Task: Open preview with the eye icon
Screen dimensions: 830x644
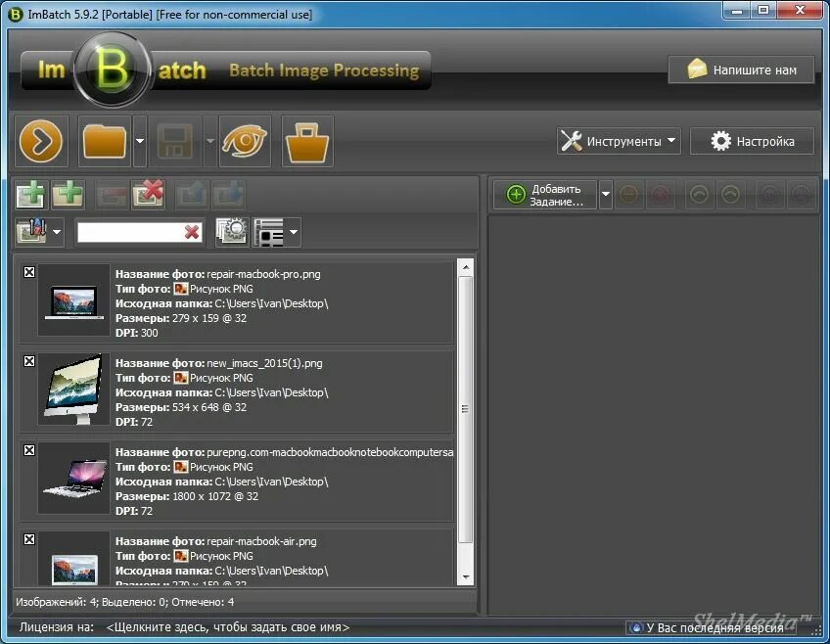Action: [245, 141]
